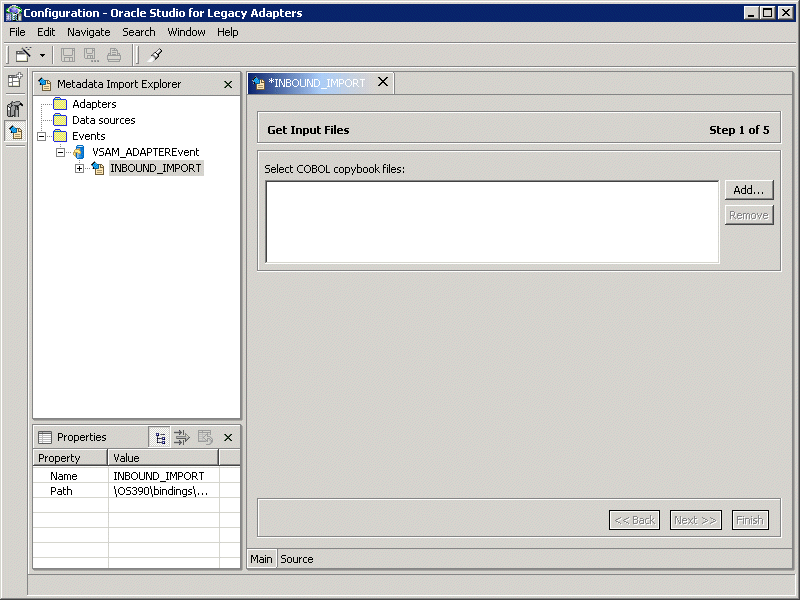
Task: Open the File menu
Action: tap(17, 32)
